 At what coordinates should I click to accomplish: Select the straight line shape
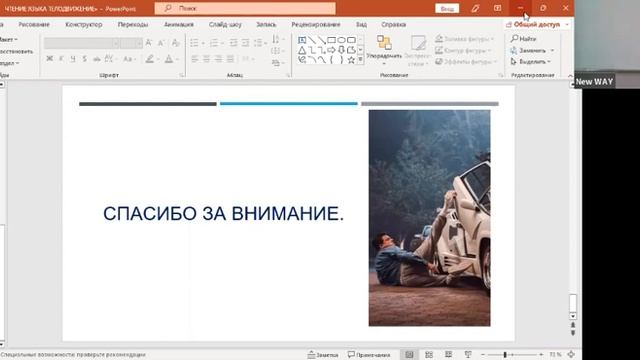point(312,40)
